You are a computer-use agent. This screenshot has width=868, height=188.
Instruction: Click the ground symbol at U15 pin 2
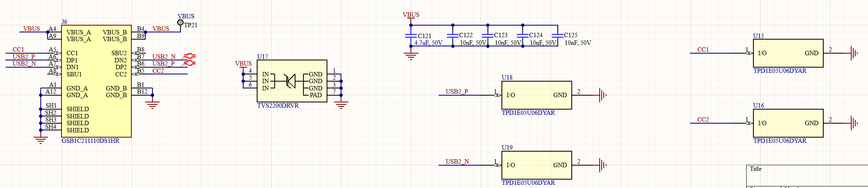click(854, 53)
